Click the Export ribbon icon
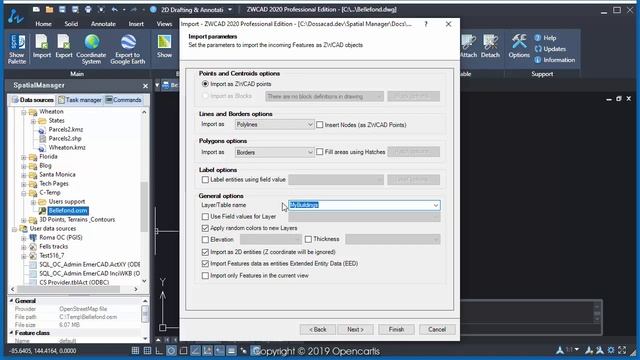This screenshot has height=360, width=640. point(64,46)
